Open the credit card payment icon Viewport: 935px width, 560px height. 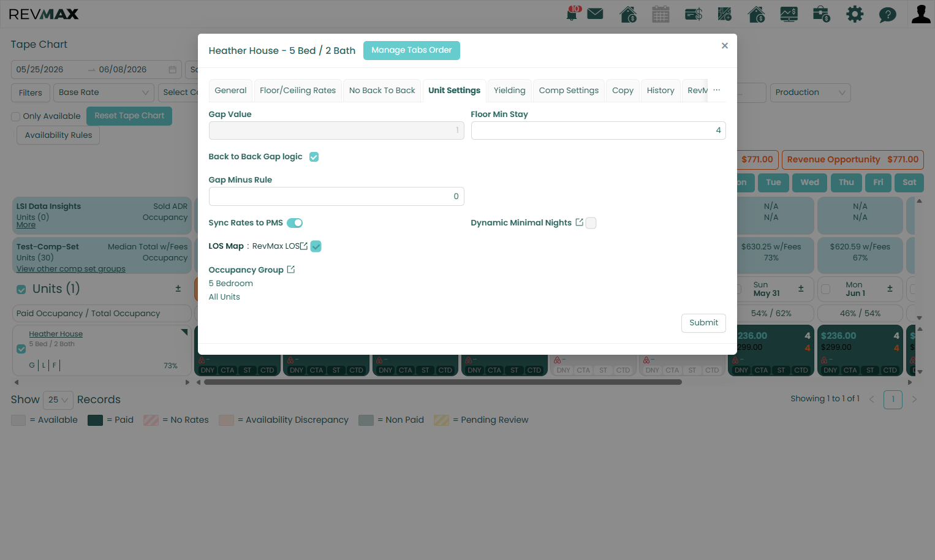coord(694,13)
